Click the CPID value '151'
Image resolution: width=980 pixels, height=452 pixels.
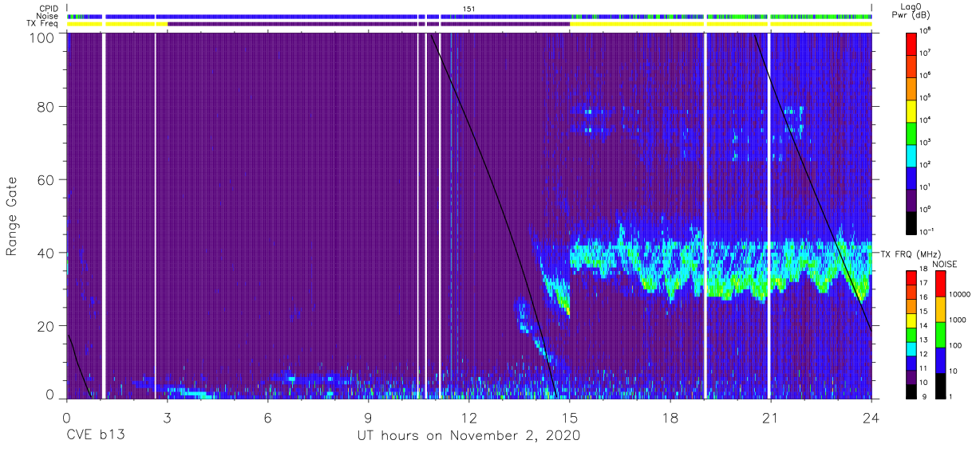point(468,8)
